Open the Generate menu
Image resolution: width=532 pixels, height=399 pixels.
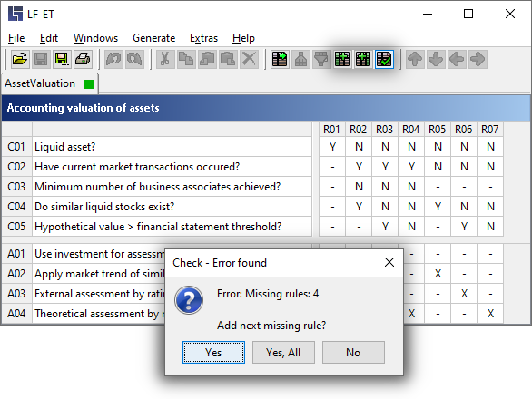click(153, 38)
